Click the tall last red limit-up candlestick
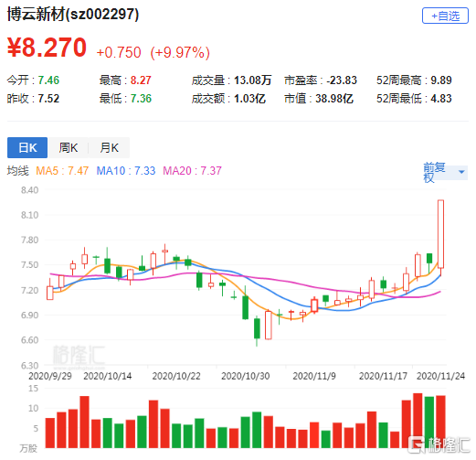The width and height of the screenshot is (476, 460). (440, 234)
